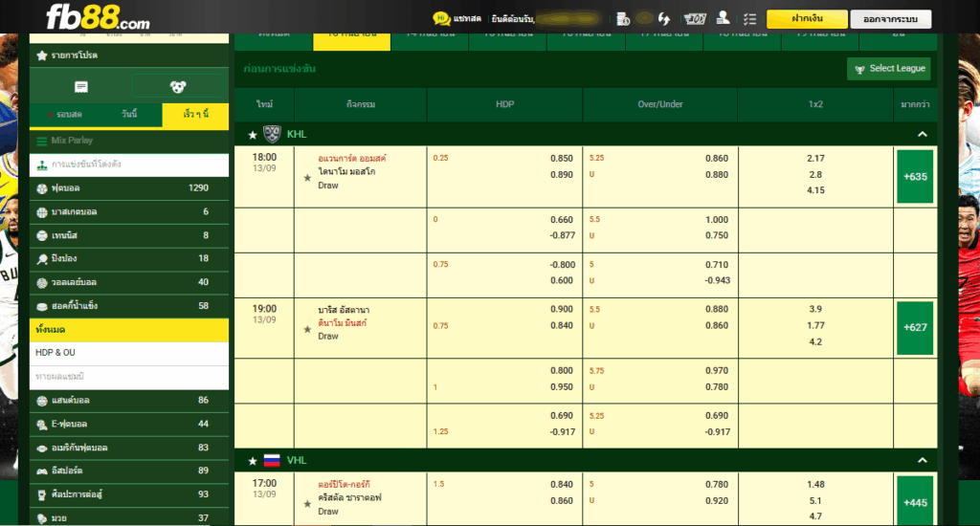Pick under odds -0.943
The image size is (980, 526).
717,280
